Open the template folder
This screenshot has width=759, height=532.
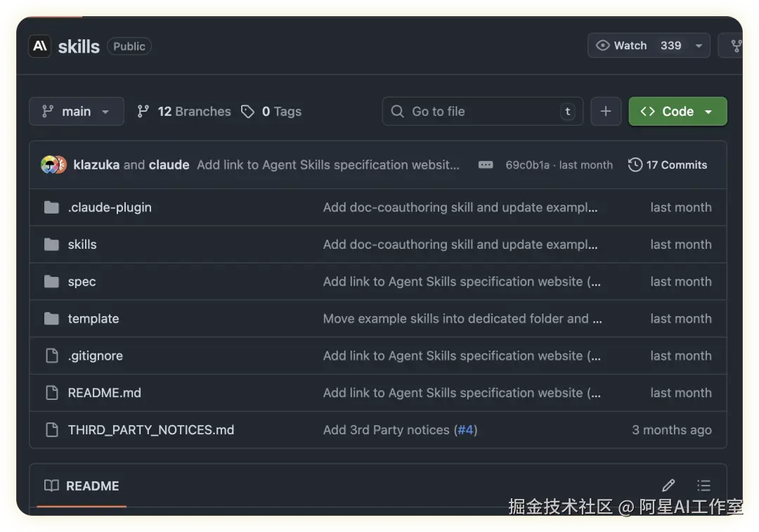(93, 318)
